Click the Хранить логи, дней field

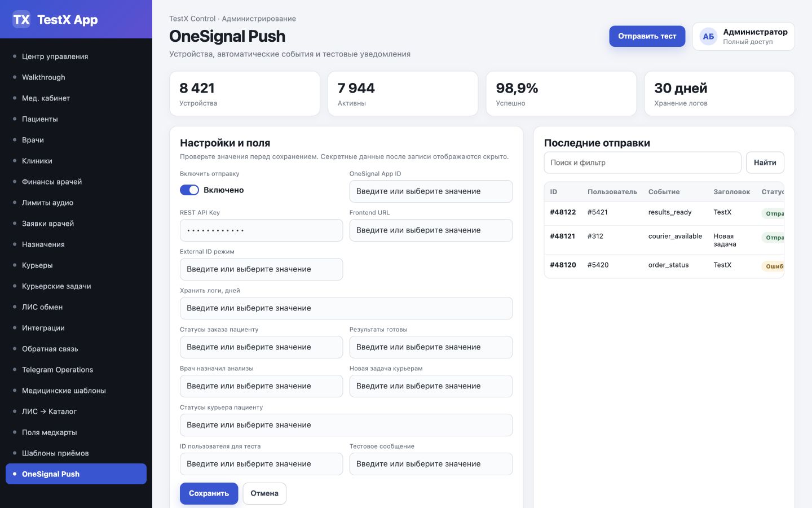point(346,308)
